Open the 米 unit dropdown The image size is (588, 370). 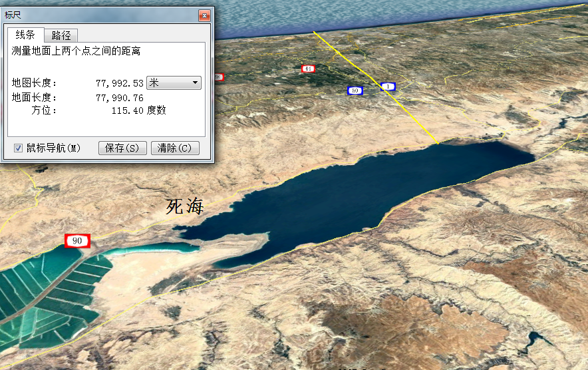[174, 83]
